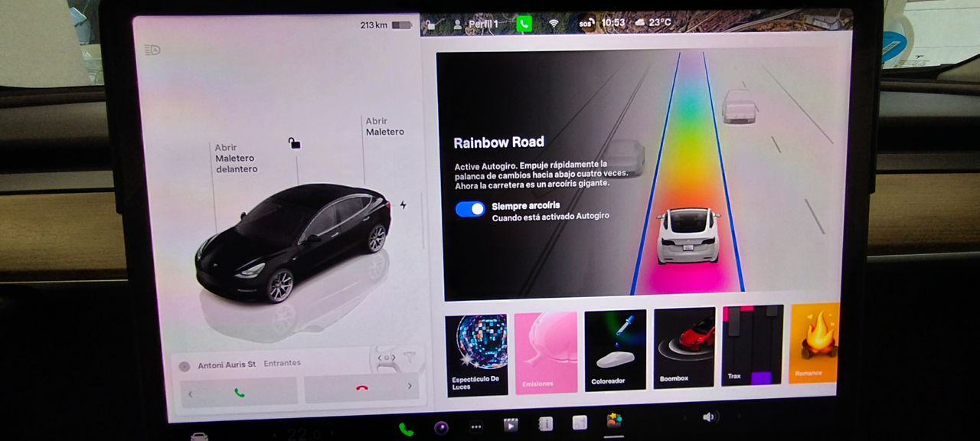Toggle the headlight indicator icon
This screenshot has height=441, width=980.
click(x=152, y=51)
